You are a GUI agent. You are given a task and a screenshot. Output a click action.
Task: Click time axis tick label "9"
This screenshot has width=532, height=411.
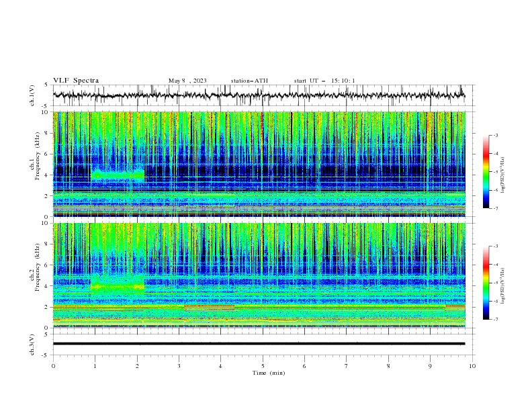tap(430, 366)
